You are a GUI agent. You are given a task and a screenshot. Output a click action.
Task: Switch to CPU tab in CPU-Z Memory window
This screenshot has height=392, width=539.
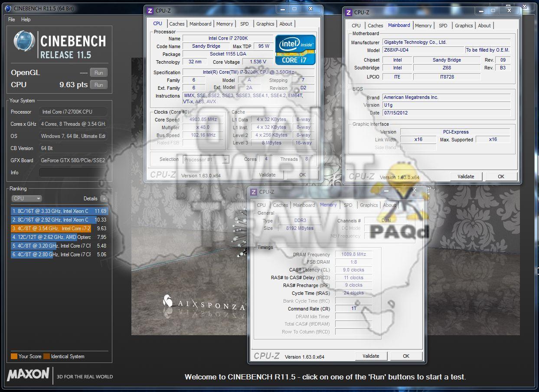click(x=261, y=205)
